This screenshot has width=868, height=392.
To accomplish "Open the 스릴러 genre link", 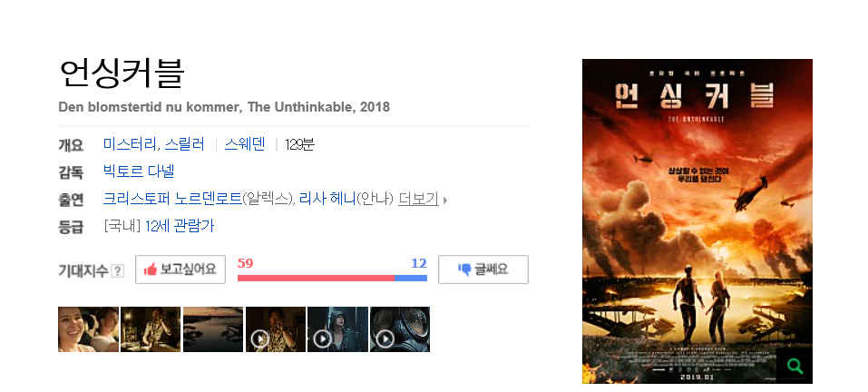I will tap(185, 144).
